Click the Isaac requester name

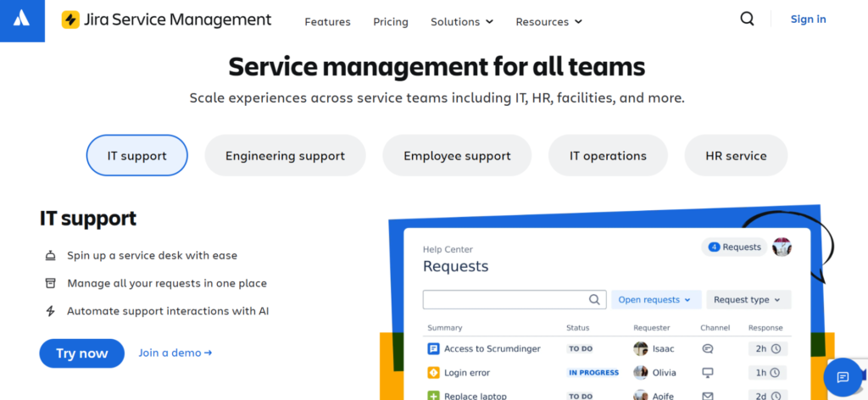click(663, 348)
